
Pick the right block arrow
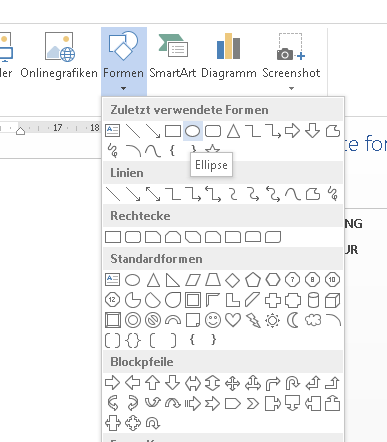point(112,383)
